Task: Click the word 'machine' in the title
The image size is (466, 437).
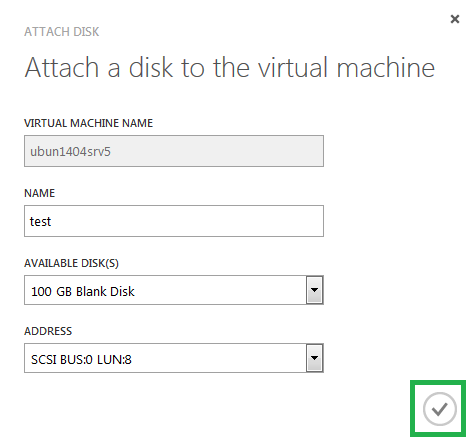Action: 386,67
